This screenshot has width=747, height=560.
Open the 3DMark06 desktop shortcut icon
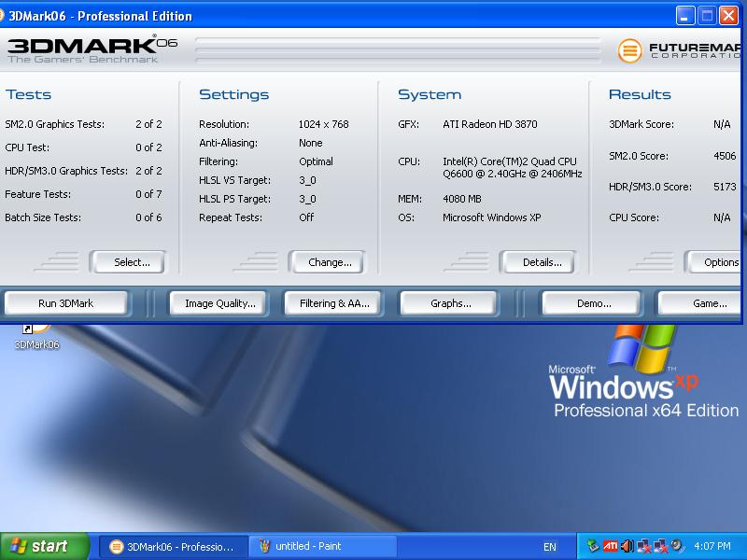coord(35,332)
